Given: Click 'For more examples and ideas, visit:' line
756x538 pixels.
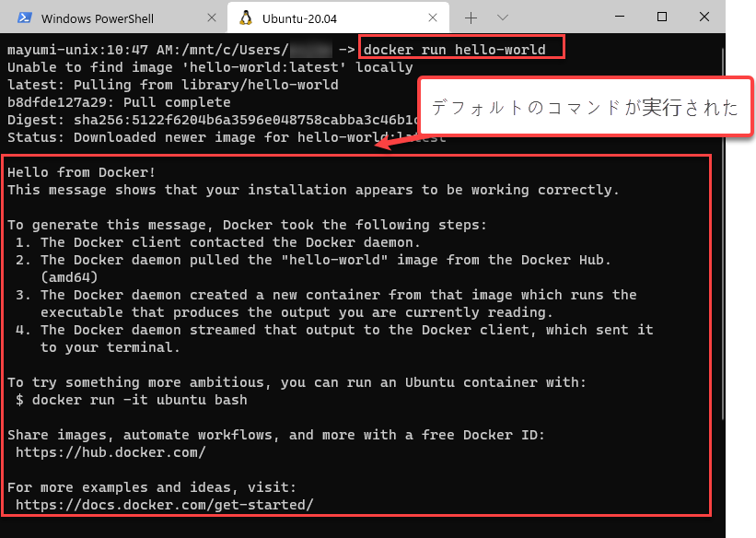Looking at the screenshot, I should click(152, 487).
